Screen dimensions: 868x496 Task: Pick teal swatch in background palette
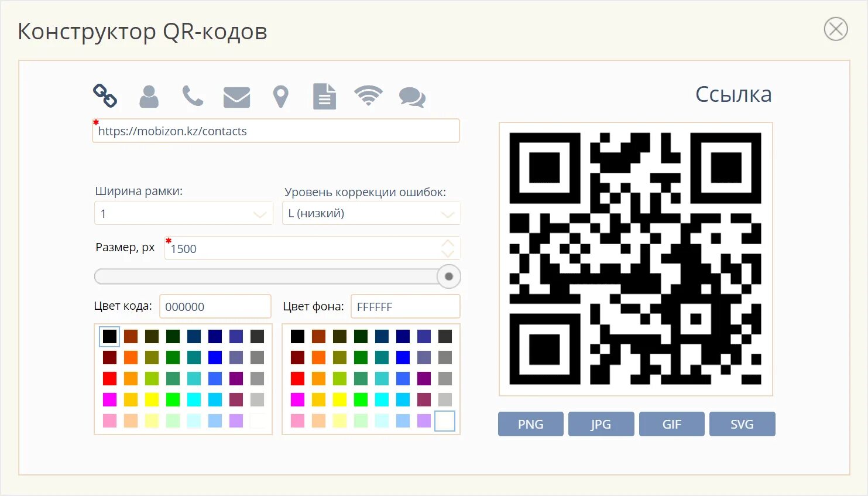pyautogui.click(x=382, y=357)
